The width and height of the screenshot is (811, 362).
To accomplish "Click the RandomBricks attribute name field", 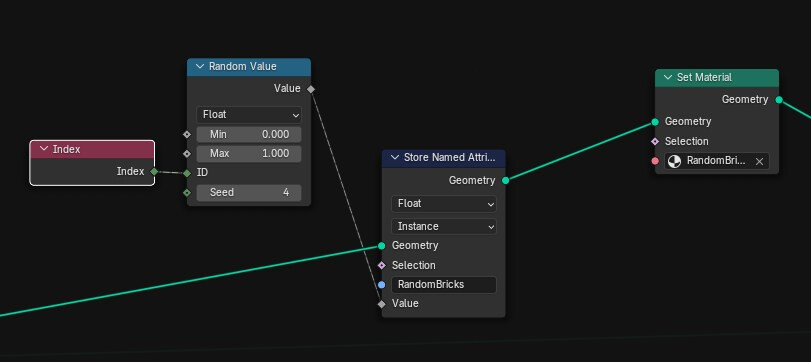I will click(x=444, y=285).
